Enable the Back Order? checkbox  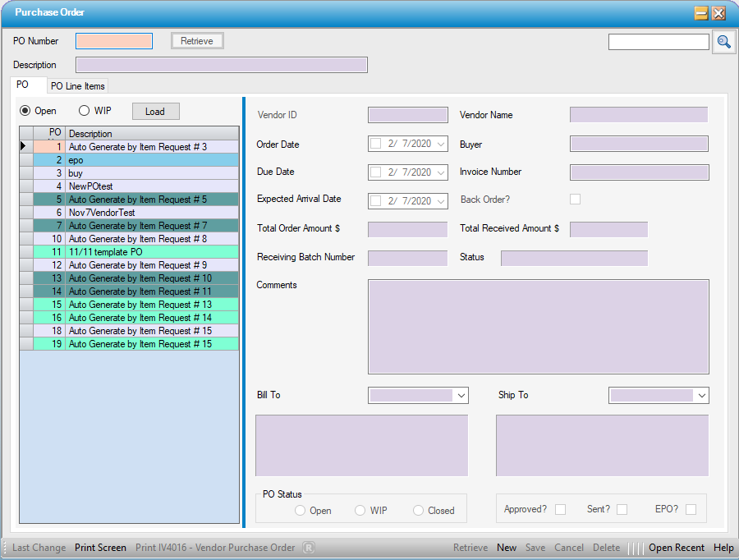click(575, 199)
